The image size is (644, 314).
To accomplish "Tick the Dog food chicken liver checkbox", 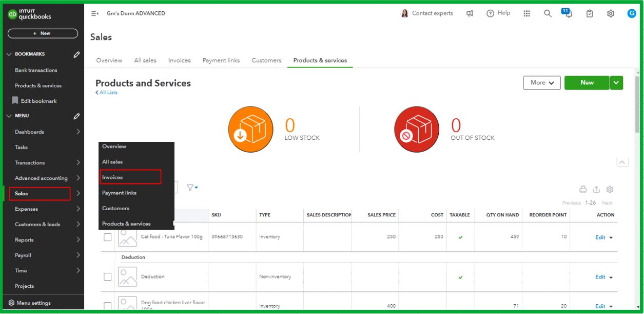I will (108, 306).
